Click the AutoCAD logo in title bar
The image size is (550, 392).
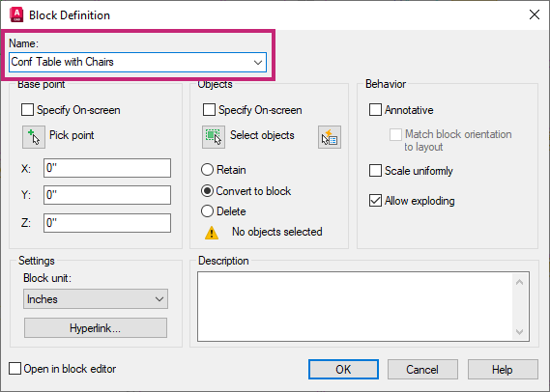(16, 15)
